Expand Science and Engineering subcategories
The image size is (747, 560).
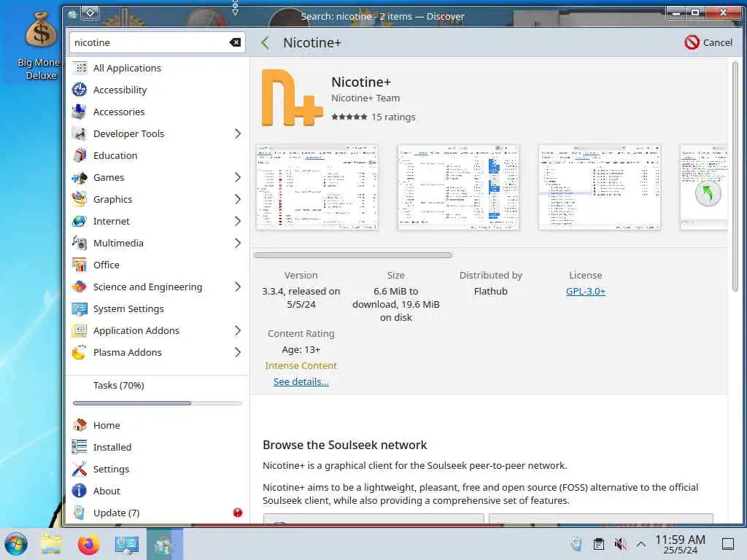238,287
